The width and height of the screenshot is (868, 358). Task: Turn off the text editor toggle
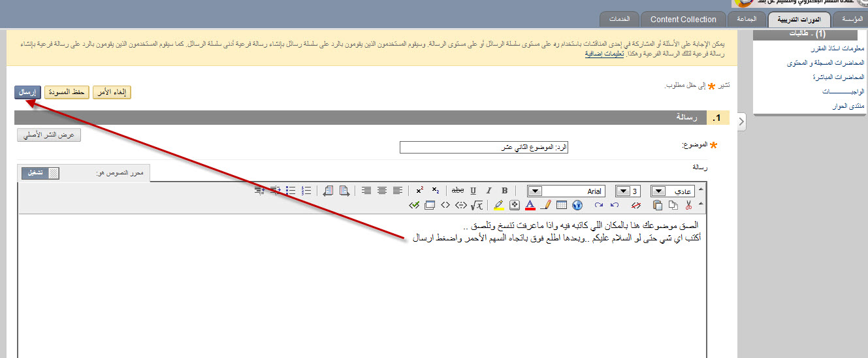[x=40, y=173]
